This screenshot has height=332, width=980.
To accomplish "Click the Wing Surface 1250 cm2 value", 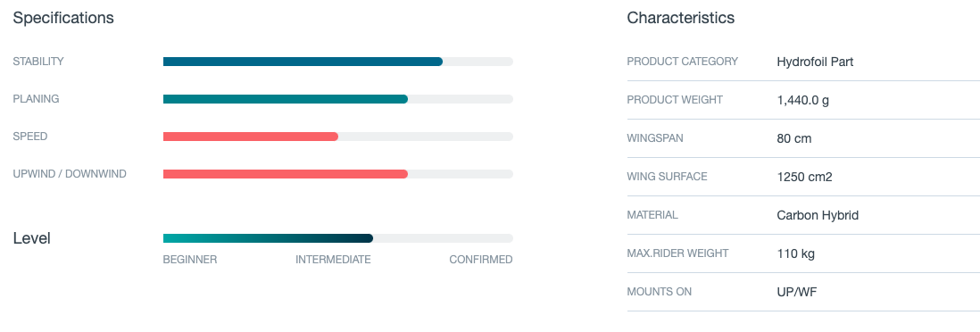I will pos(804,177).
